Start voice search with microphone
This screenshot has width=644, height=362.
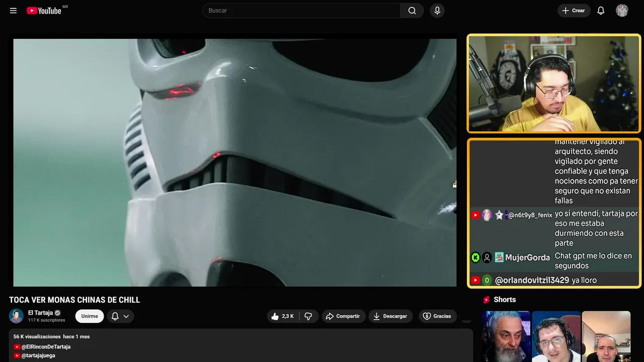coord(437,11)
